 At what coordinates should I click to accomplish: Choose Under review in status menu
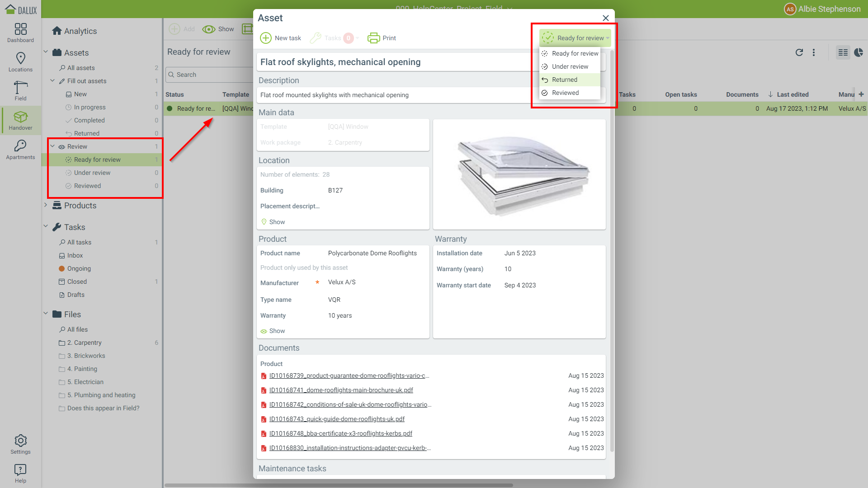coord(570,66)
